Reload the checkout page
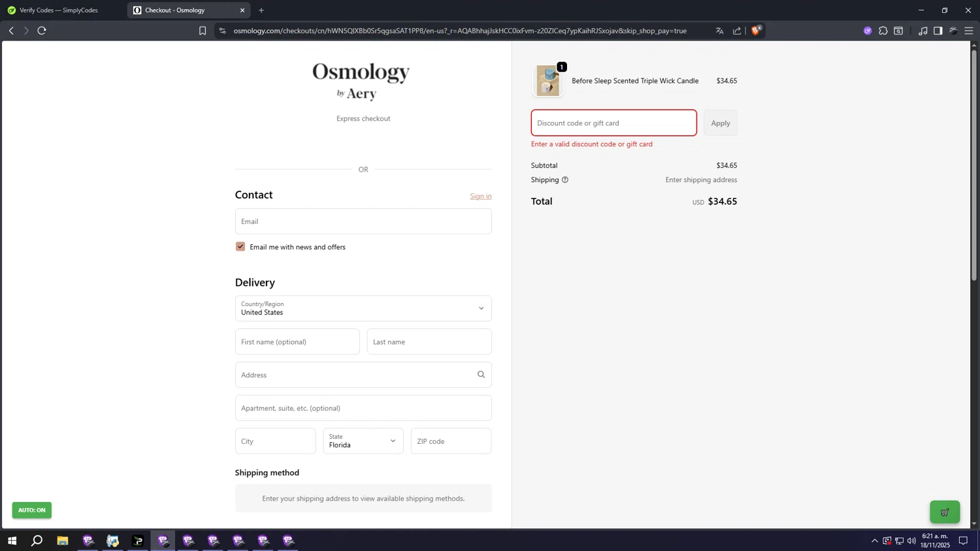 coord(42,31)
